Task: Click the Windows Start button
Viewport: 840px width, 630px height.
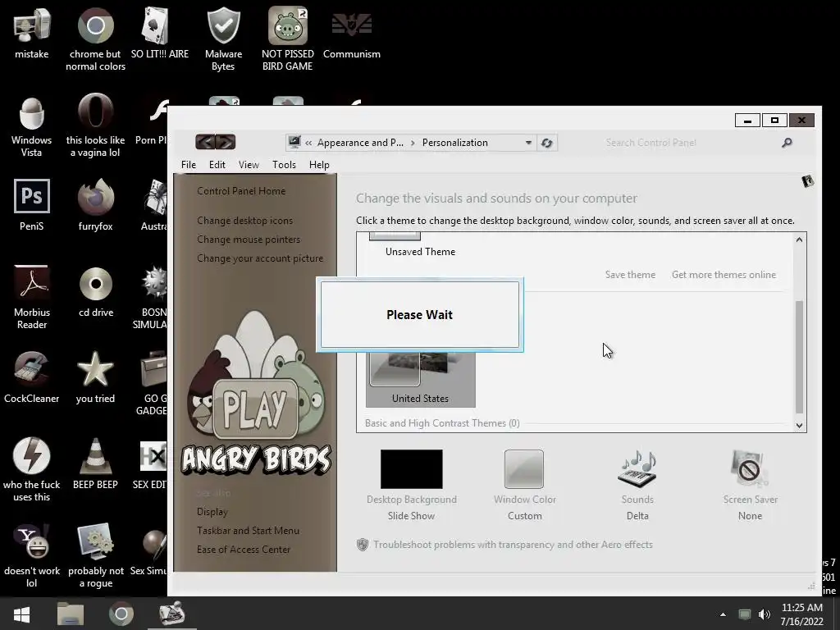Action: point(21,614)
